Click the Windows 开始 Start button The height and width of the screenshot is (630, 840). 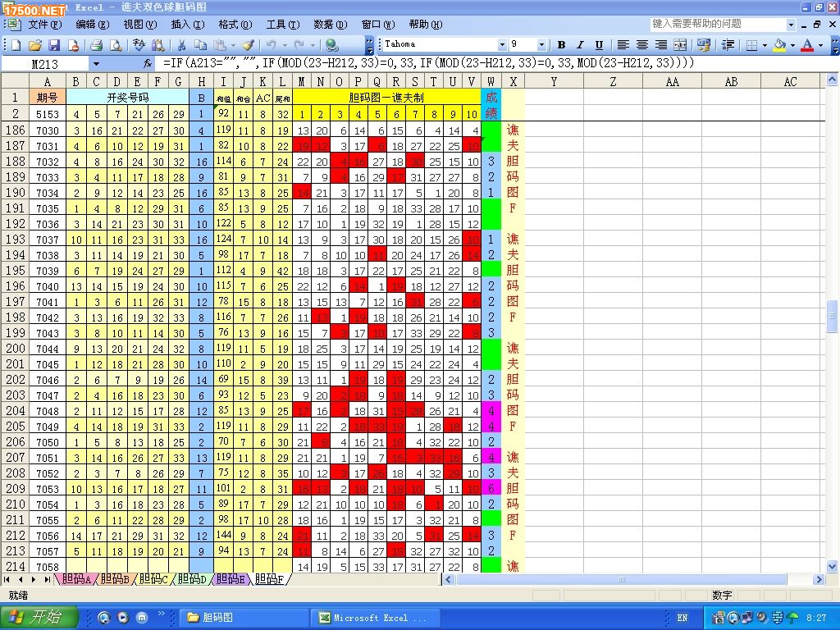tap(39, 617)
